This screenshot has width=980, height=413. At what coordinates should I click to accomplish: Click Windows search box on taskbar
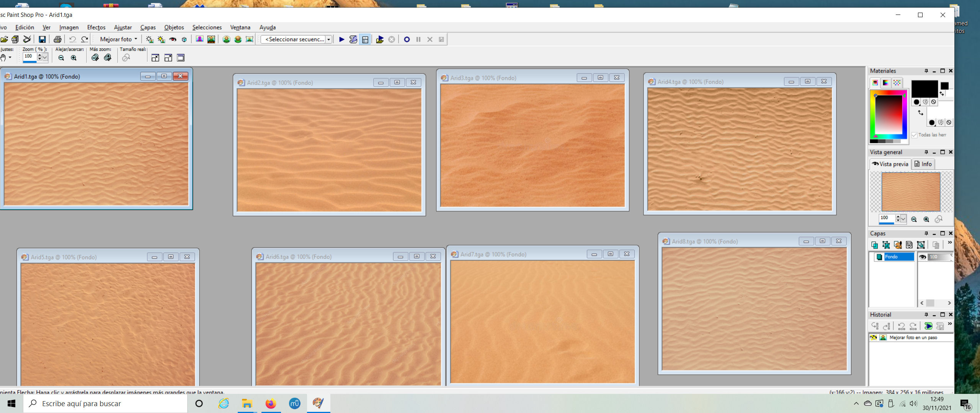click(x=105, y=403)
